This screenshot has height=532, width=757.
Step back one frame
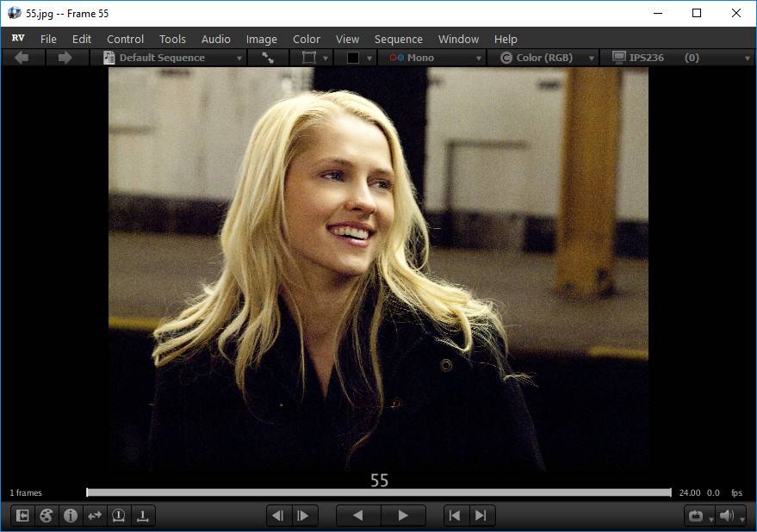click(278, 516)
